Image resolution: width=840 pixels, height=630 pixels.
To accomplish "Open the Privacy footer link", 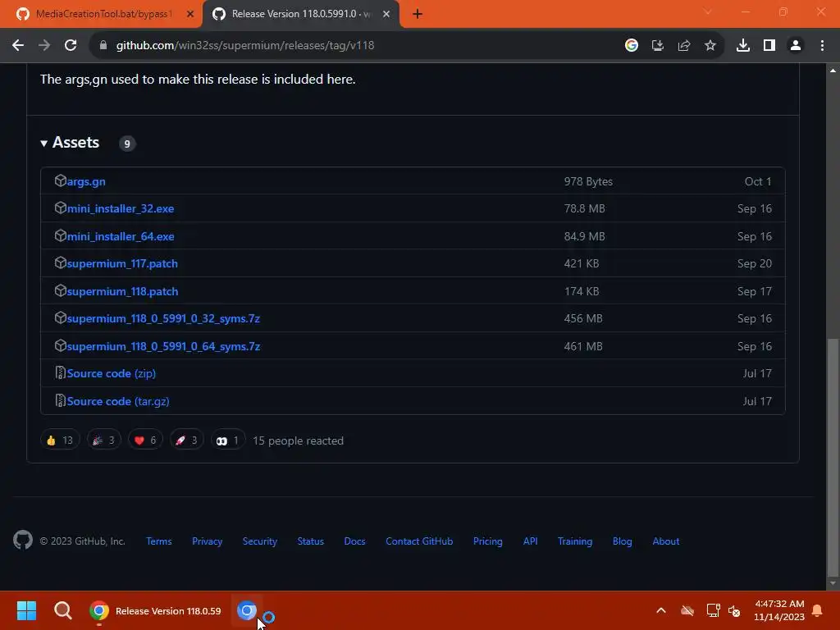I will coord(208,541).
